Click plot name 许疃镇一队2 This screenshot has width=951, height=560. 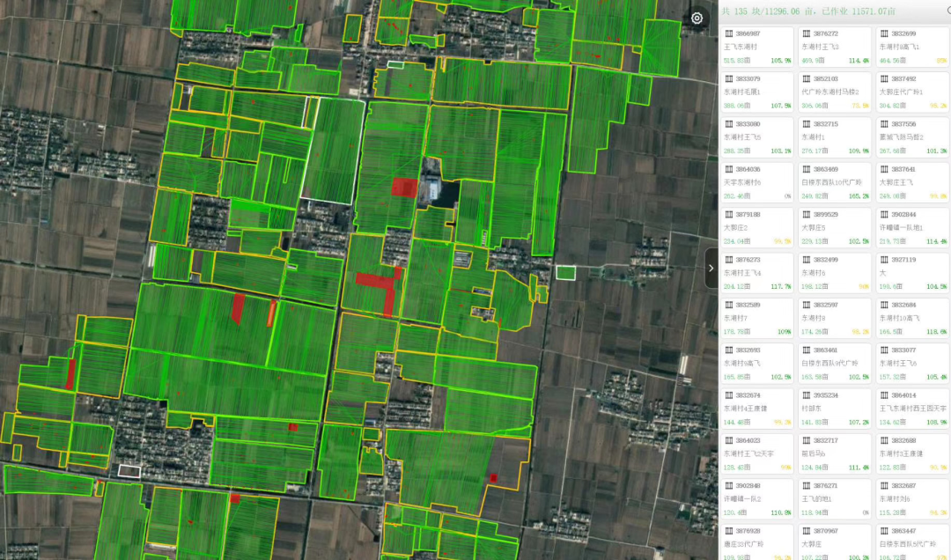[x=742, y=498]
